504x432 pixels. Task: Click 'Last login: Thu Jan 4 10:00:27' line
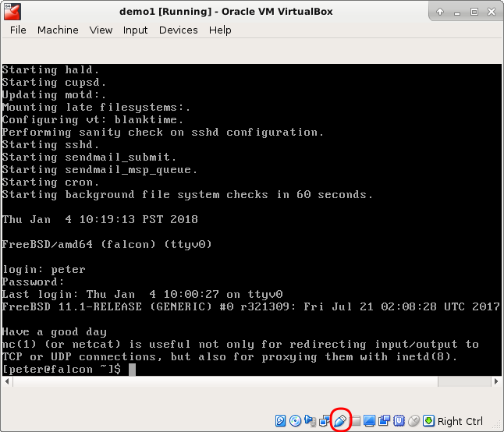pos(143,294)
